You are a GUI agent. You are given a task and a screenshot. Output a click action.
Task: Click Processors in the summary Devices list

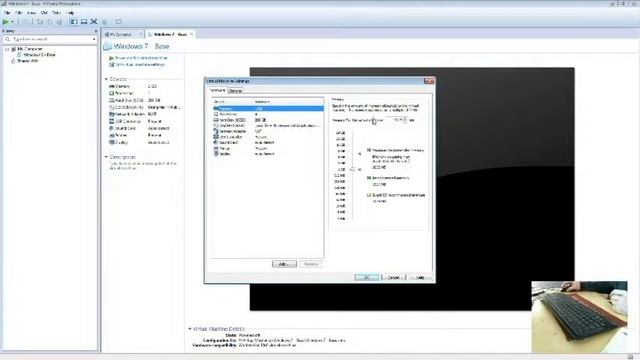pos(124,93)
